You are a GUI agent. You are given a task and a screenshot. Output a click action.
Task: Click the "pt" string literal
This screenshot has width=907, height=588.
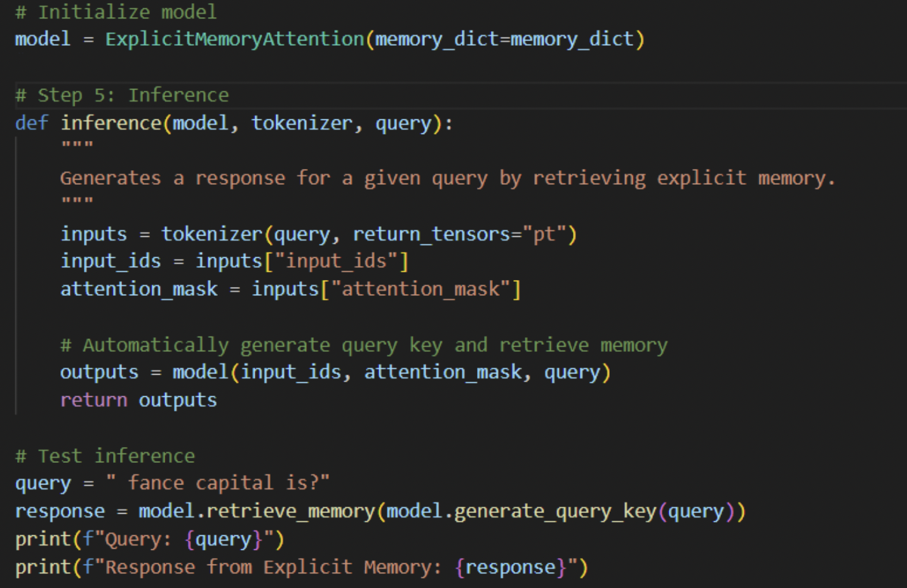coord(544,234)
